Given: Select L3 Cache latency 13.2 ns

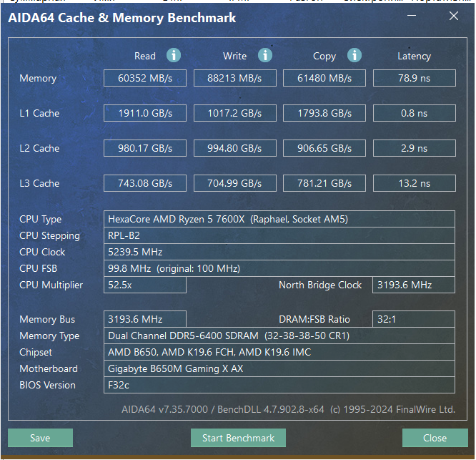Looking at the screenshot, I should pos(415,183).
